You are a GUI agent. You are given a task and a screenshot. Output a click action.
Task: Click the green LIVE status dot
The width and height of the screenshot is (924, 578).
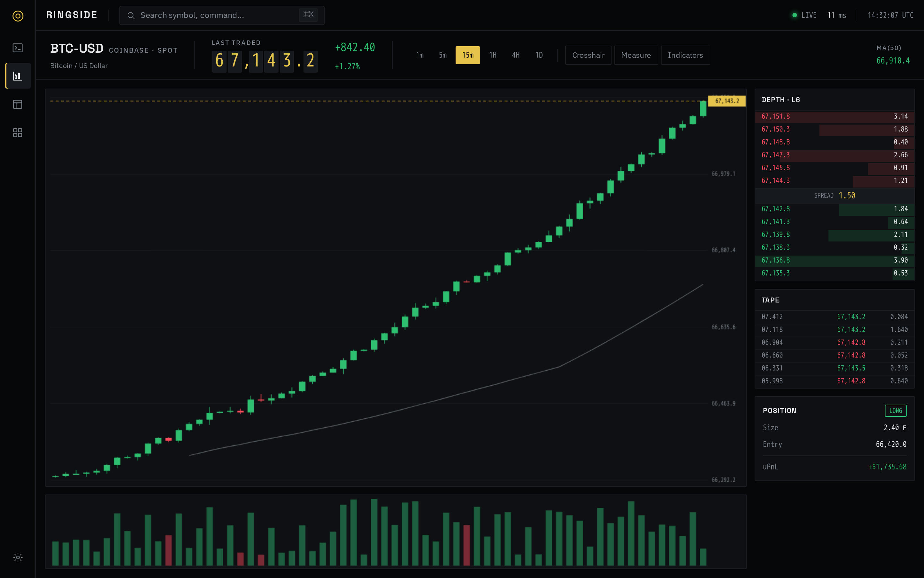pyautogui.click(x=795, y=15)
